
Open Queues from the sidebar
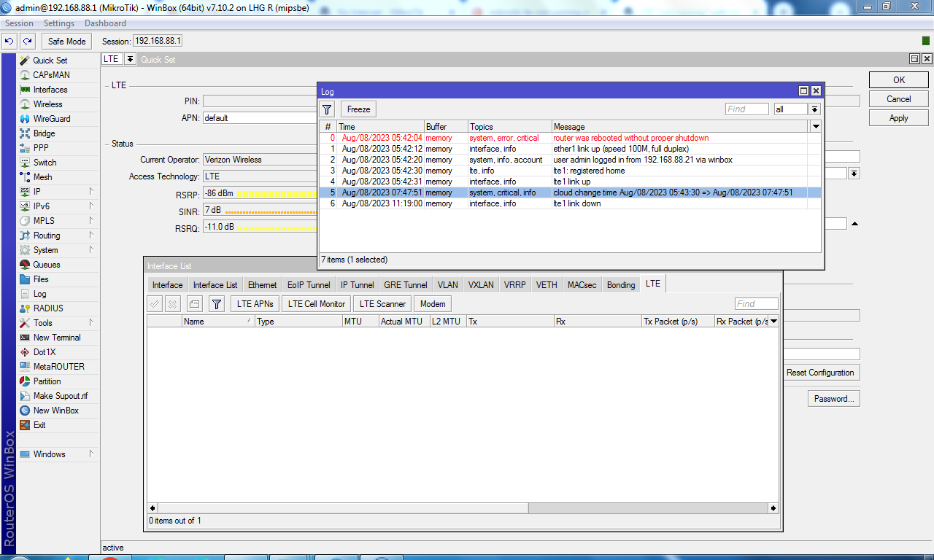tap(47, 265)
